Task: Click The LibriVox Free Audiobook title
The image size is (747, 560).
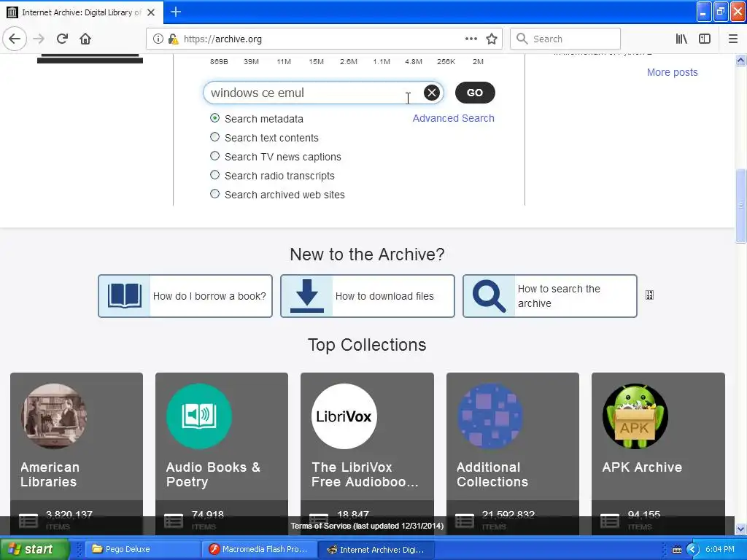Action: click(365, 474)
